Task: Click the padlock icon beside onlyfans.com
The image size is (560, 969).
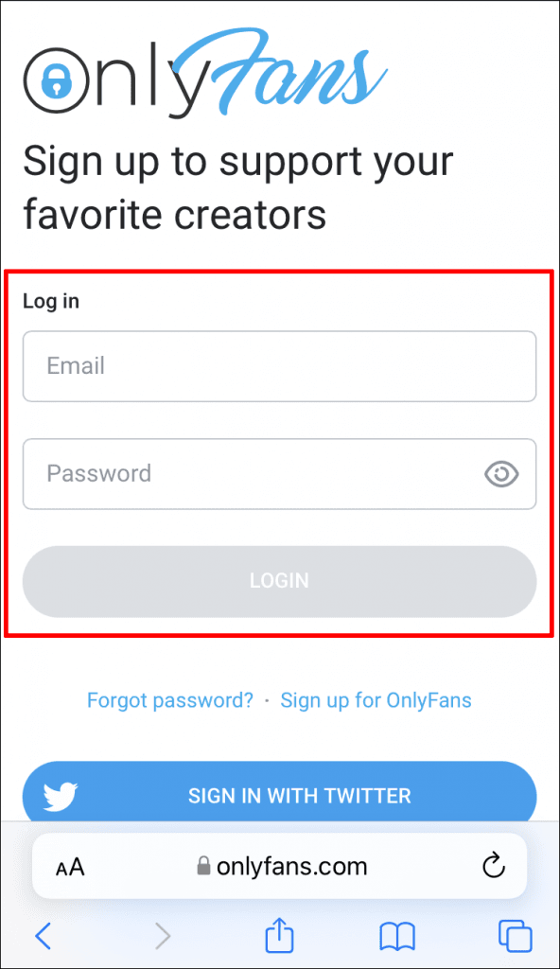Action: [203, 866]
